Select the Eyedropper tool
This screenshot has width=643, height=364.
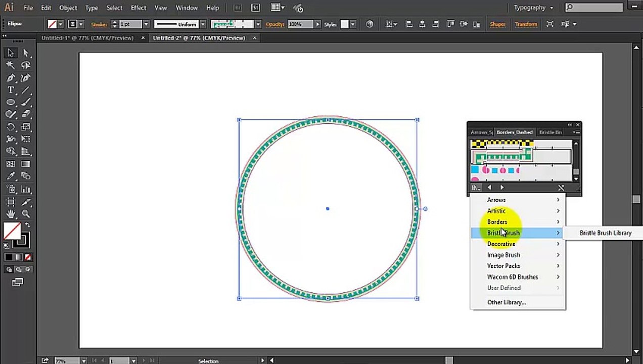(11, 176)
